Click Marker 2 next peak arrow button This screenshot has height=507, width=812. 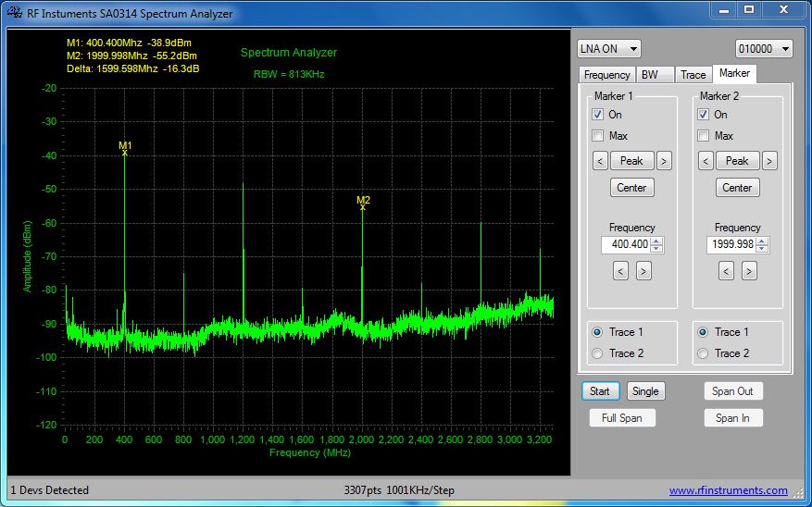(769, 161)
